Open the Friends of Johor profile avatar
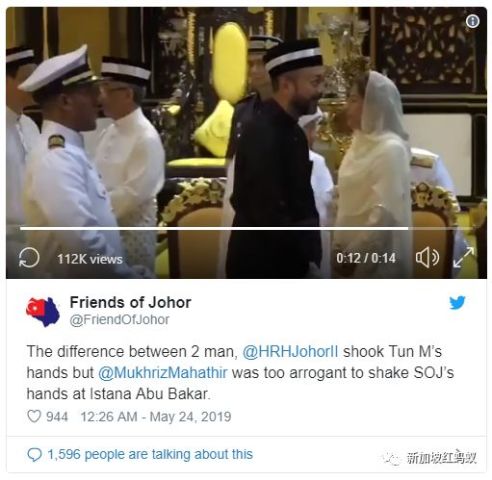The width and height of the screenshot is (492, 480). pos(43,312)
